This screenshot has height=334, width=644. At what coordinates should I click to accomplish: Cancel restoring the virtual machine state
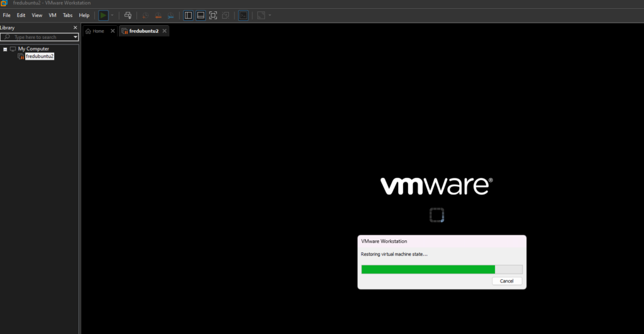point(507,281)
